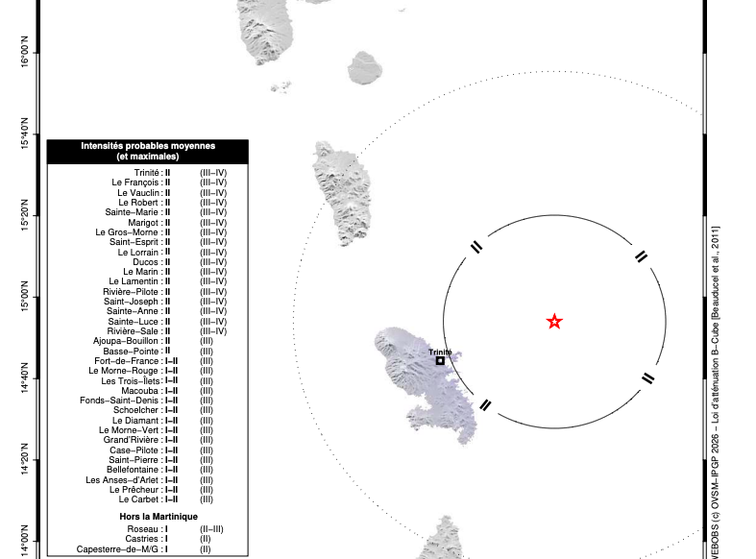Click the upper-left intensity II marker on circle
Screen dimensions: 756x559
tap(476, 248)
